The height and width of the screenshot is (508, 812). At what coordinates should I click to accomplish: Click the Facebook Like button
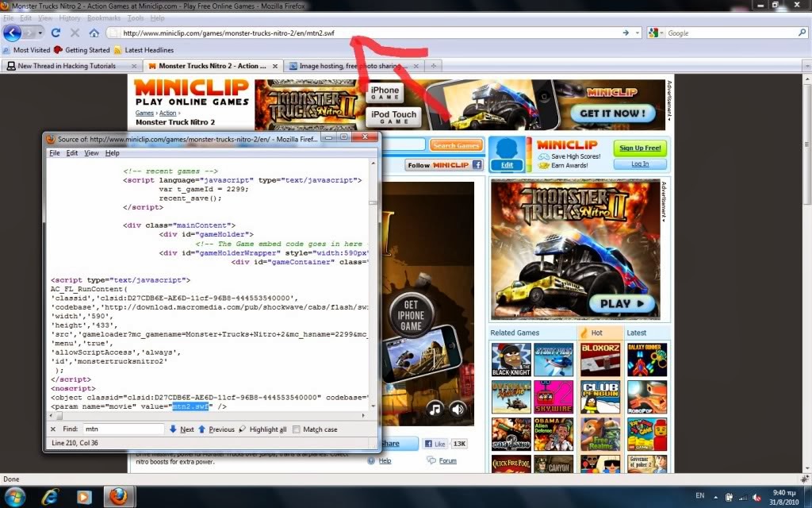(x=435, y=444)
